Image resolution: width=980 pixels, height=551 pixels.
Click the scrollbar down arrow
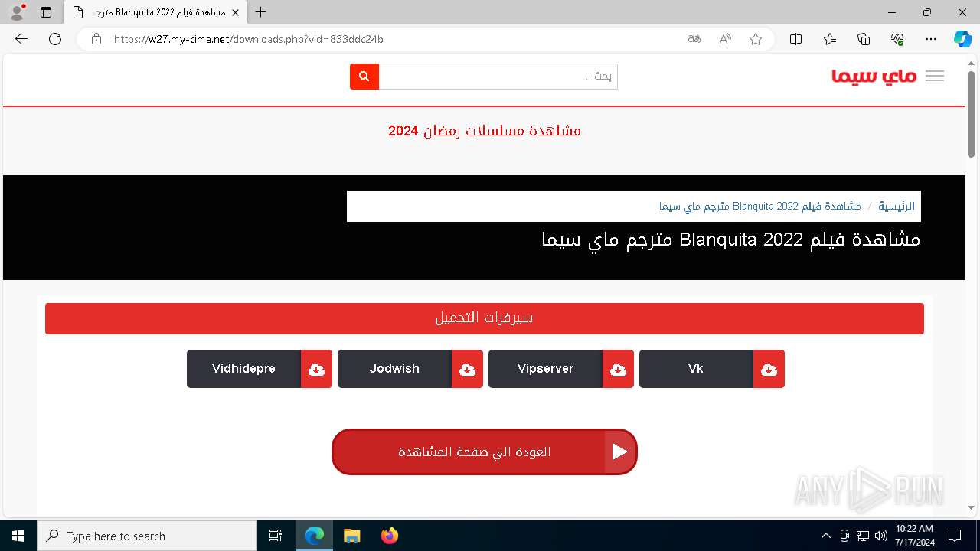[971, 507]
